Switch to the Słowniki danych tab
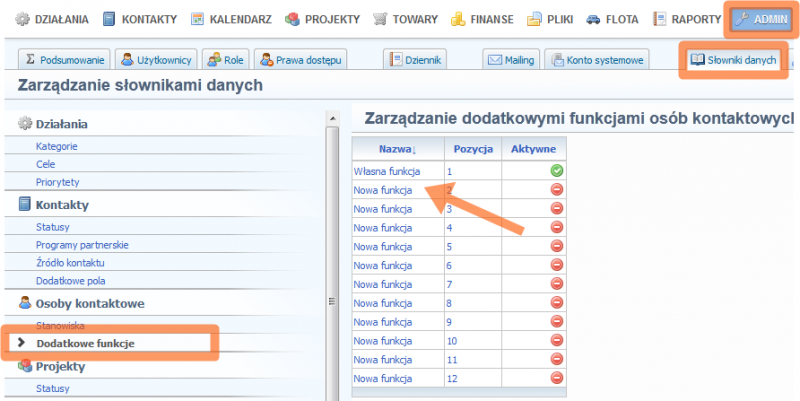 tap(733, 60)
